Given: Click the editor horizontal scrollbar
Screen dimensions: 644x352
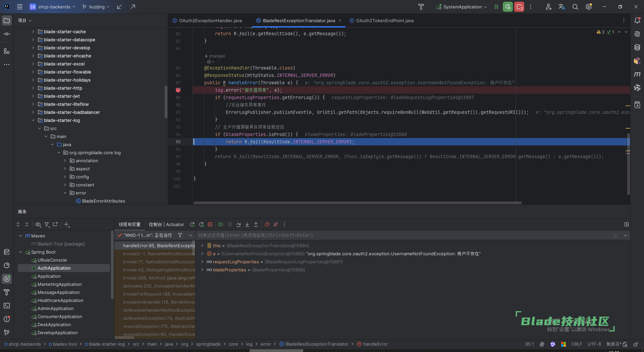Looking at the screenshot, I should (358, 203).
